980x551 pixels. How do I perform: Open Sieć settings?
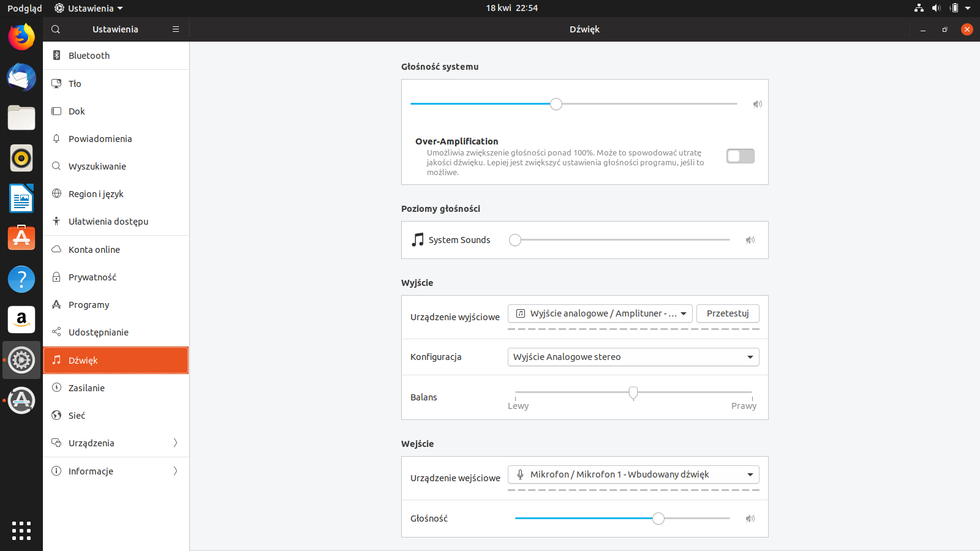pyautogui.click(x=116, y=416)
